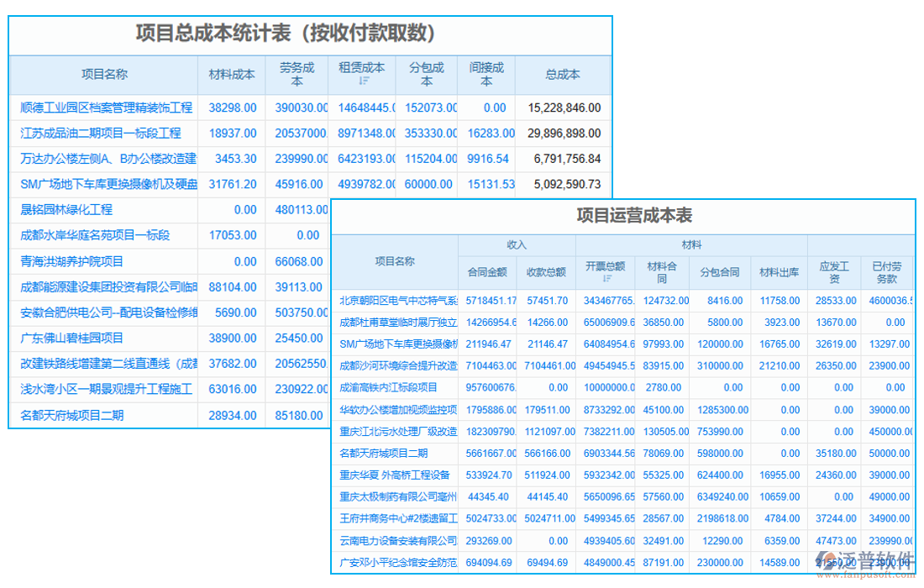Click the 总成本 column header
The image size is (924, 588).
pyautogui.click(x=562, y=74)
